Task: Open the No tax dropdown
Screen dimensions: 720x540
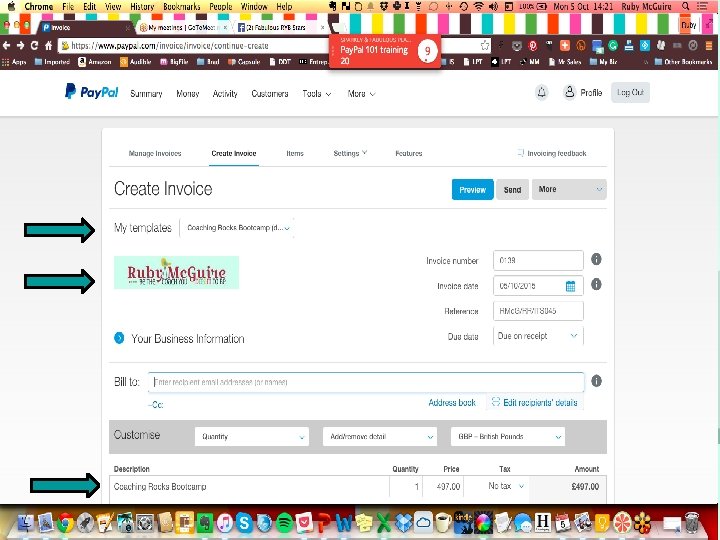Action: click(505, 486)
